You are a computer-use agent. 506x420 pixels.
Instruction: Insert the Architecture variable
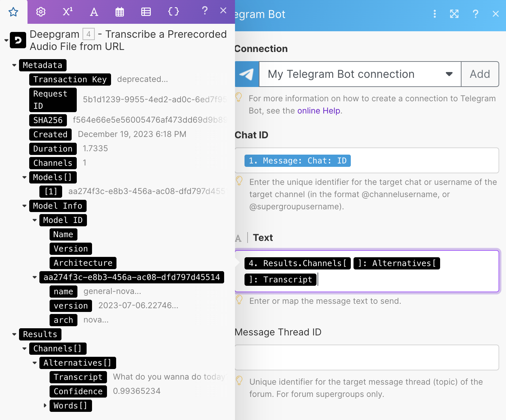[x=83, y=263]
